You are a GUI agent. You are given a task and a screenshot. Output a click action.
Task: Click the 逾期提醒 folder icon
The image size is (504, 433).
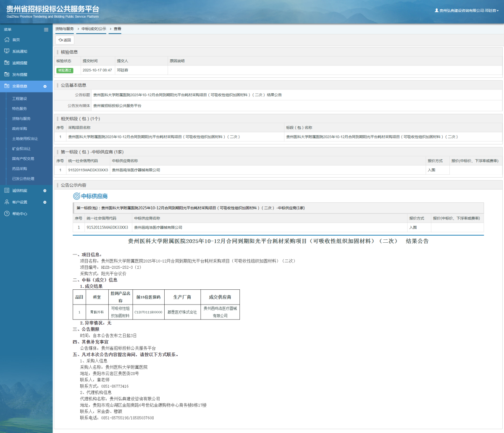click(7, 63)
